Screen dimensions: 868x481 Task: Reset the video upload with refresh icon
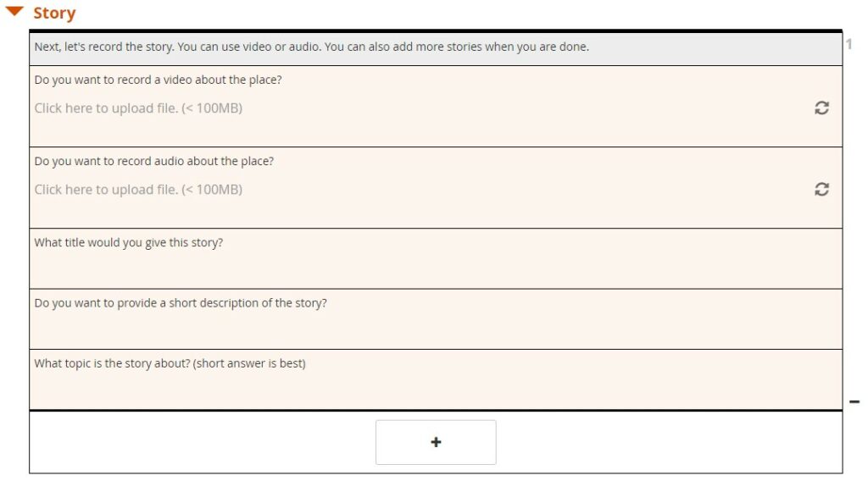(821, 108)
